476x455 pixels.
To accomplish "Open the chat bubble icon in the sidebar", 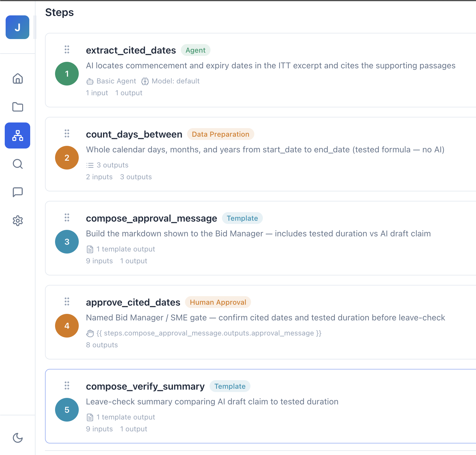I will point(18,192).
